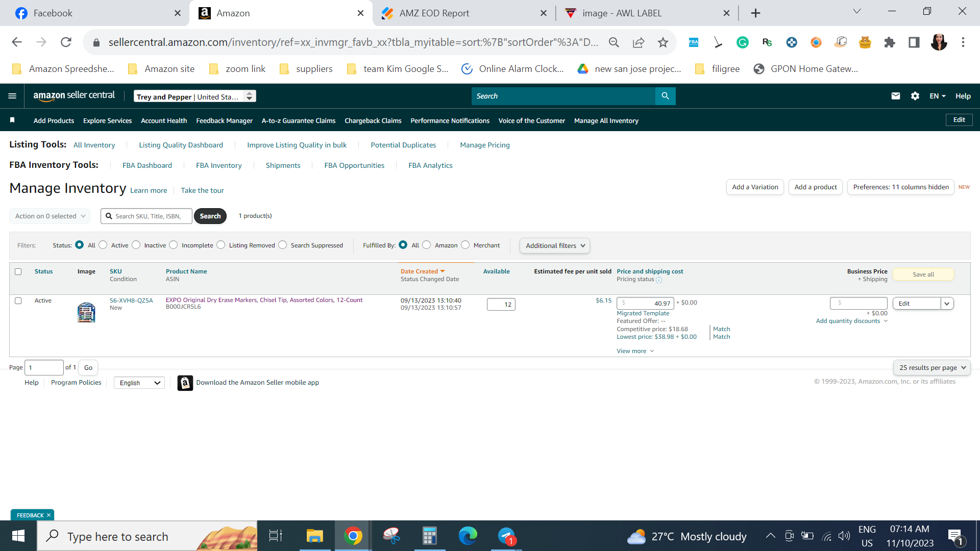This screenshot has width=980, height=551.
Task: Tick the checkbox for the EXPO markers row
Action: 18,300
